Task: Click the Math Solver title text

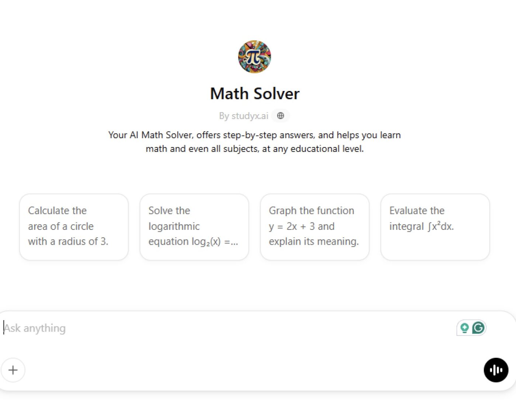Action: (x=254, y=93)
